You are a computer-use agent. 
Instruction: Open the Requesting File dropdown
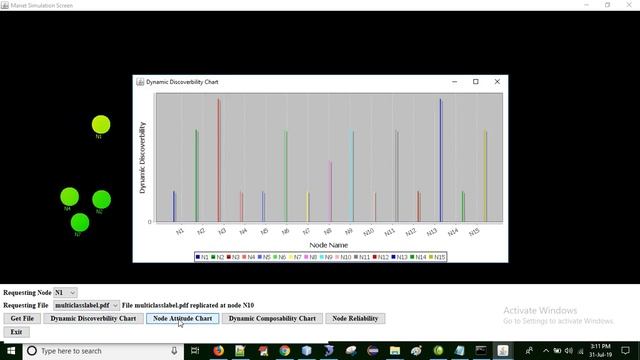point(86,305)
